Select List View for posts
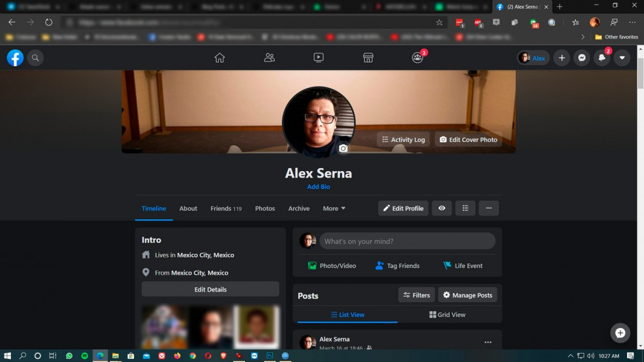 click(348, 315)
